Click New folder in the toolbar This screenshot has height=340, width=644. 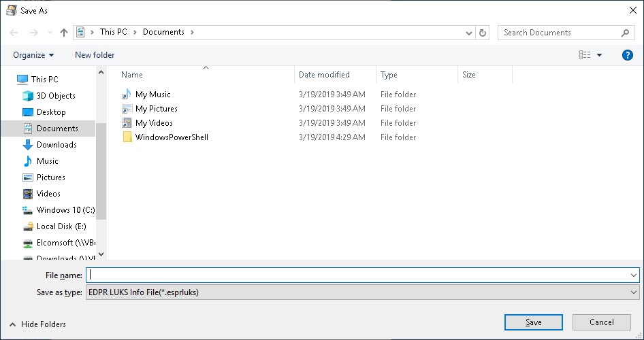95,55
